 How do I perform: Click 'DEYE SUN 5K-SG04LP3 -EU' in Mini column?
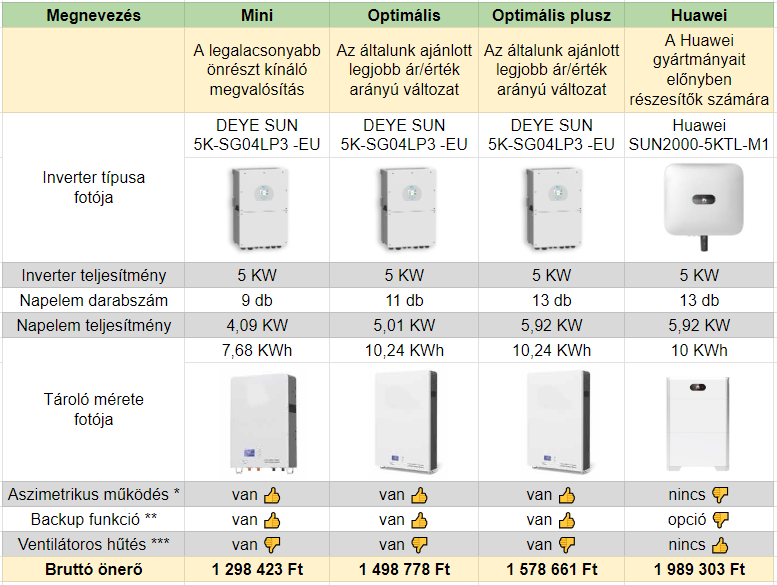pyautogui.click(x=257, y=135)
